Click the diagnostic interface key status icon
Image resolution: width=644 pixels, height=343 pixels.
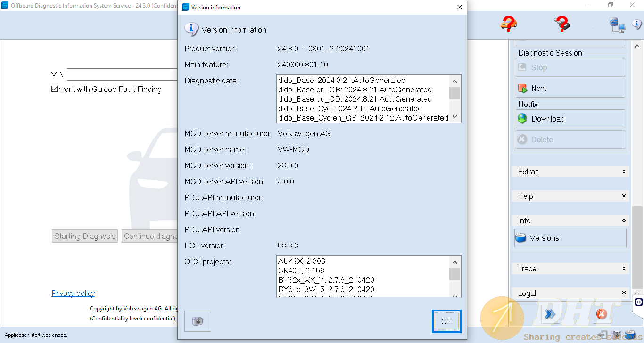coord(562,24)
